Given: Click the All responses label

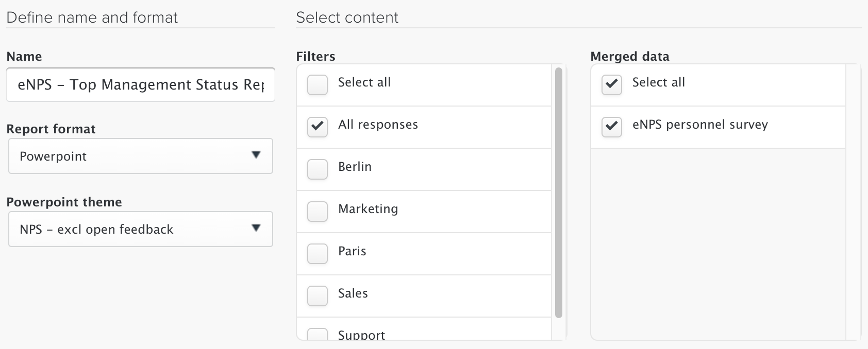Looking at the screenshot, I should (x=378, y=125).
